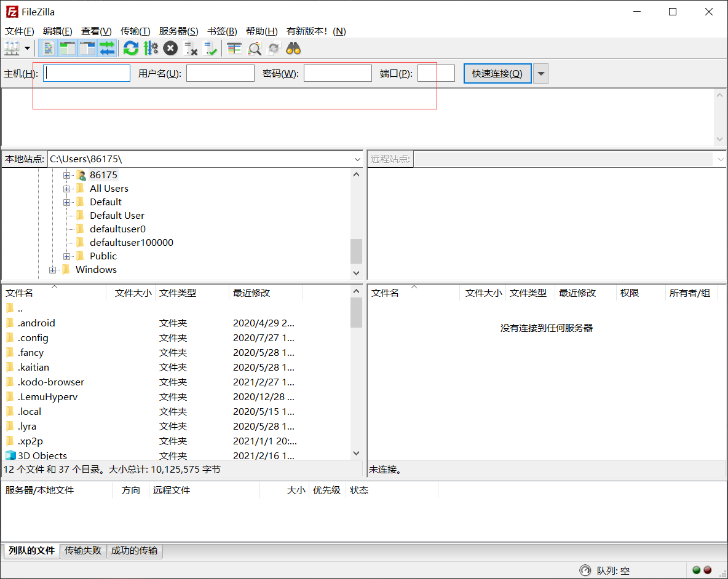Image resolution: width=728 pixels, height=579 pixels.
Task: Open the quick connect history dropdown
Action: (x=540, y=73)
